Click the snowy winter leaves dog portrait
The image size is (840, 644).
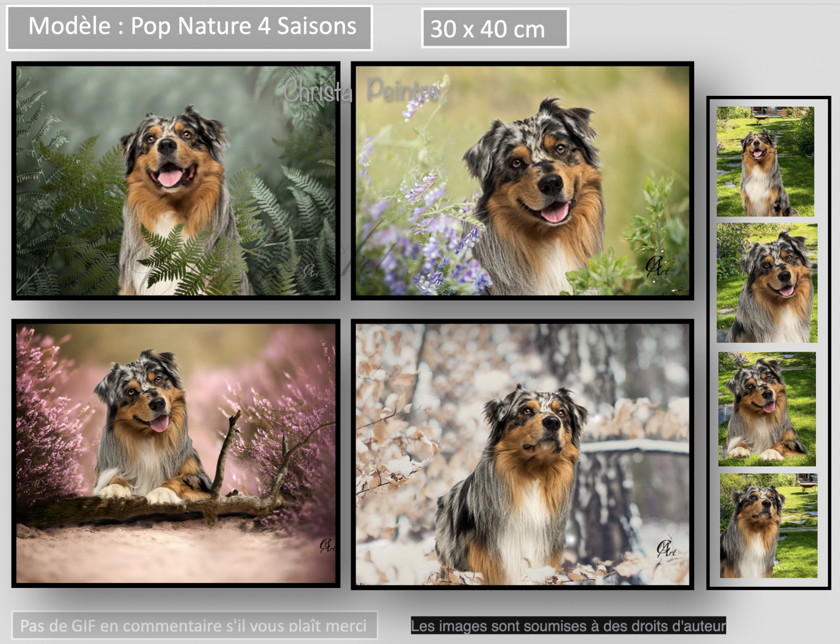click(x=522, y=454)
